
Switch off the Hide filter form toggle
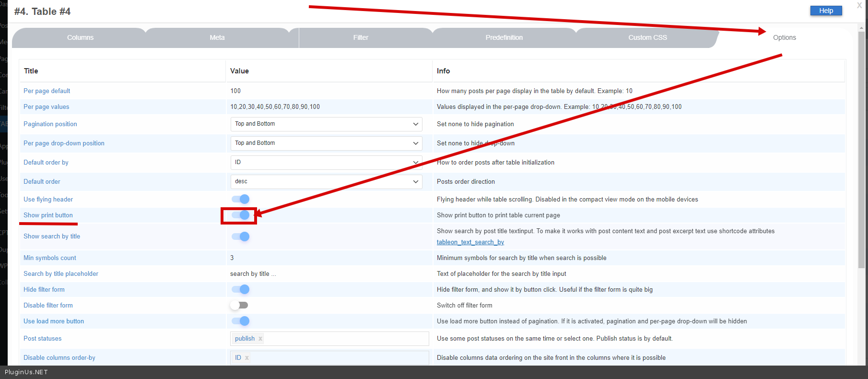pos(240,290)
